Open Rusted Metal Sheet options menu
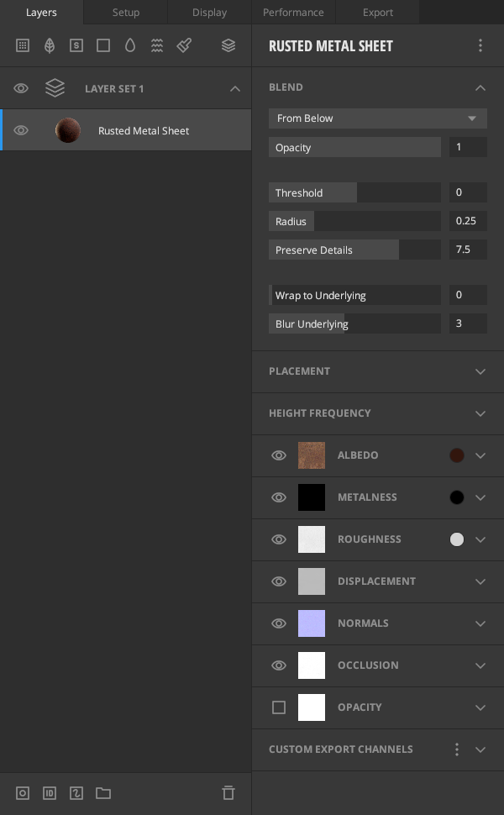The height and width of the screenshot is (815, 504). click(480, 45)
